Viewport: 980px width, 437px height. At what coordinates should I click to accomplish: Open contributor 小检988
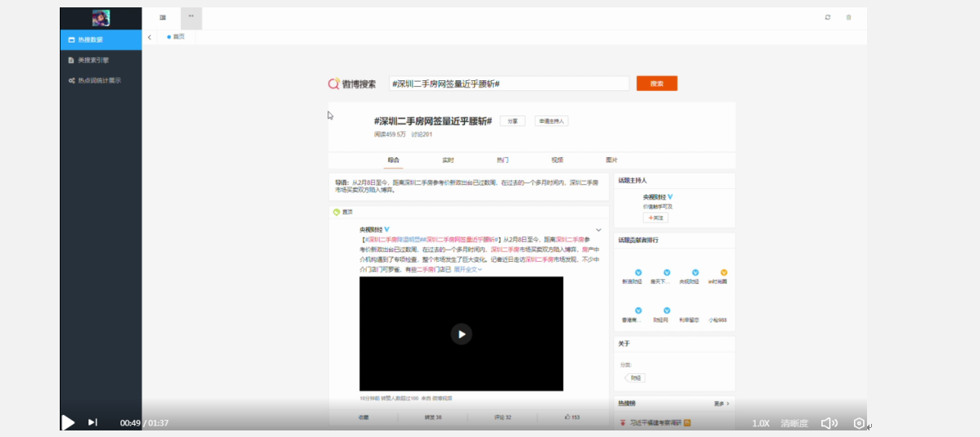pyautogui.click(x=717, y=320)
